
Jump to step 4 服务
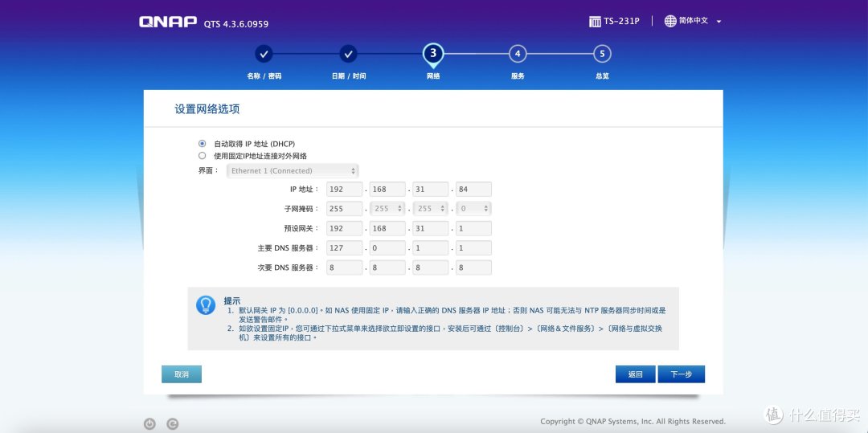point(517,54)
